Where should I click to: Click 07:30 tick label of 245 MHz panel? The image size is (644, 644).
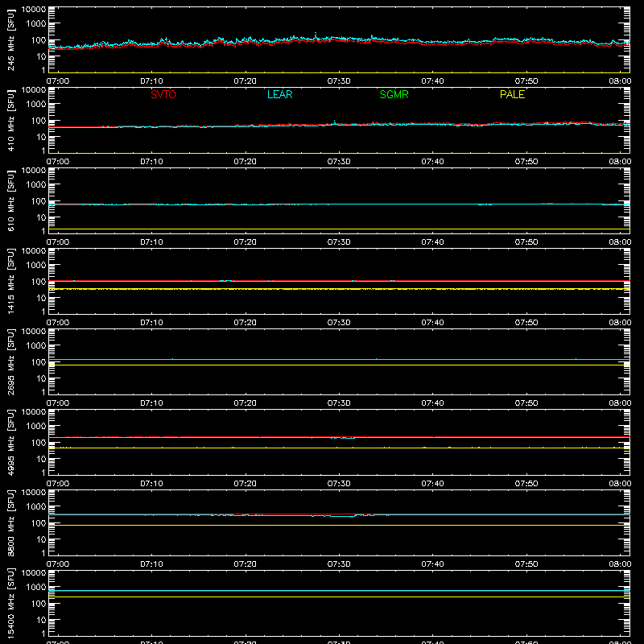339,81
